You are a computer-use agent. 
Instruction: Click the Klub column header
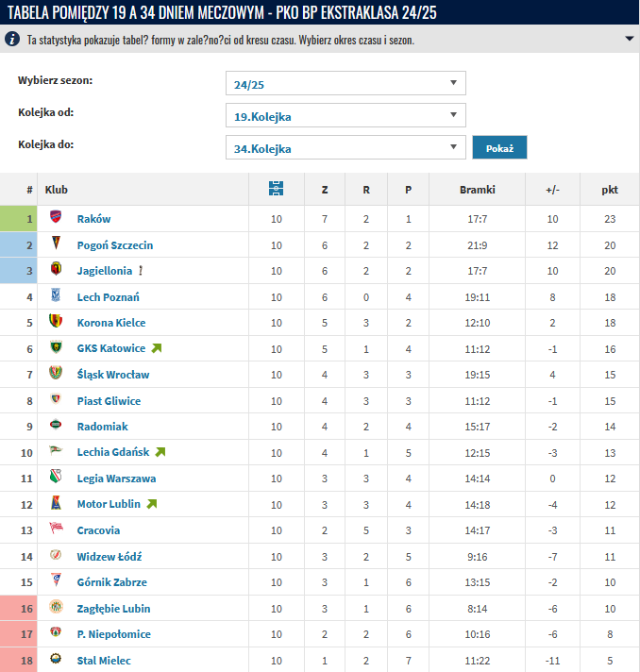(57, 190)
